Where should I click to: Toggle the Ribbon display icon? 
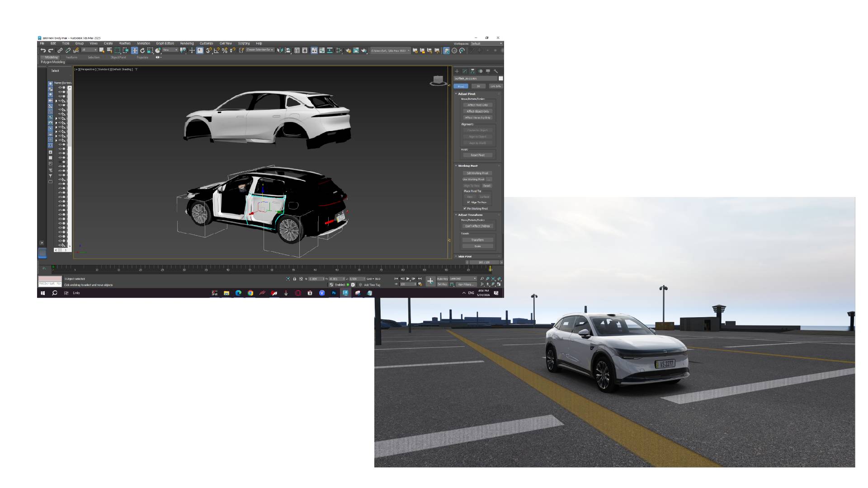(314, 51)
